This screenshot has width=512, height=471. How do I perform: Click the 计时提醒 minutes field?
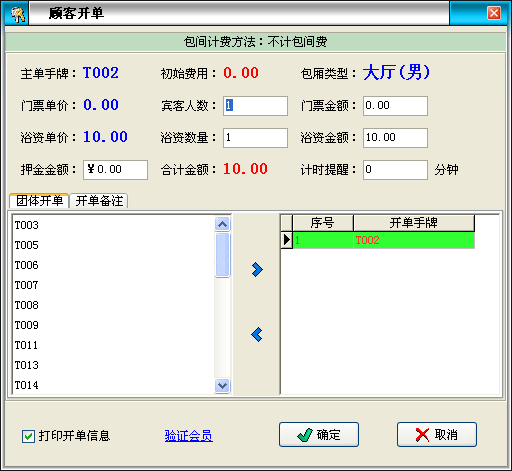click(x=395, y=170)
